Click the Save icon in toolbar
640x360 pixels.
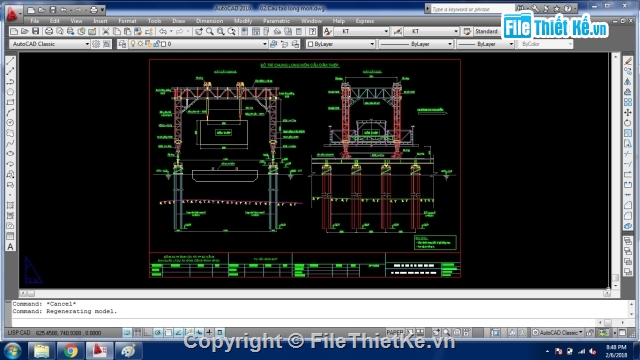(x=36, y=31)
